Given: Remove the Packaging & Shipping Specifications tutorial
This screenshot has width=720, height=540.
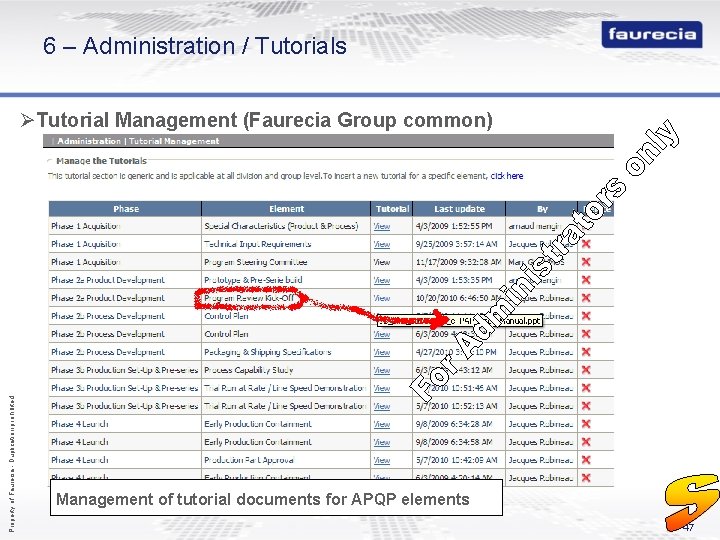Looking at the screenshot, I should [586, 352].
